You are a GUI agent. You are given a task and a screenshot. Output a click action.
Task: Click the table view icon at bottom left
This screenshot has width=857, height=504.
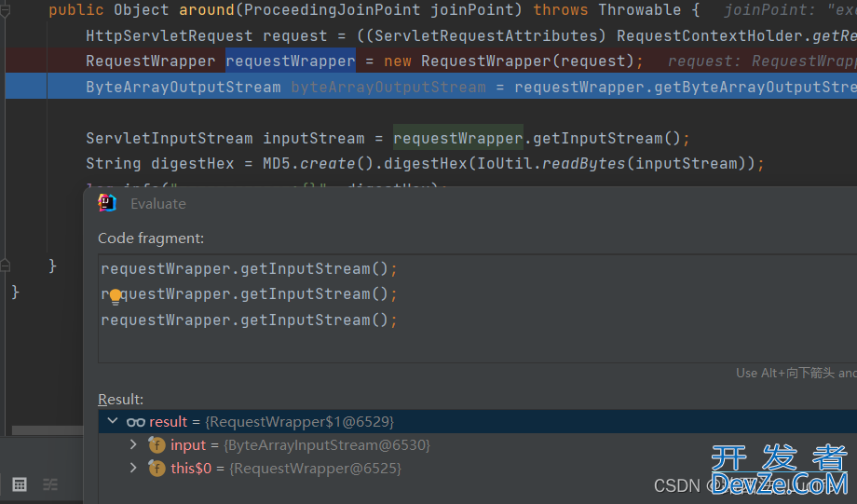coord(20,484)
